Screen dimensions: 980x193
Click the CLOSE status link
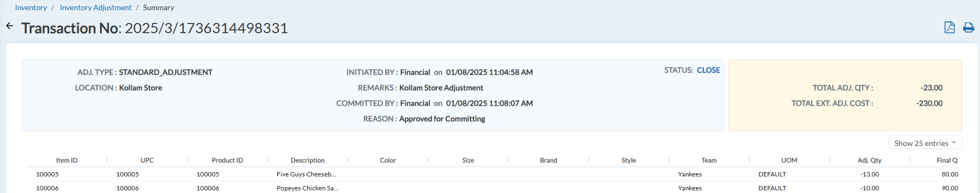pyautogui.click(x=708, y=70)
